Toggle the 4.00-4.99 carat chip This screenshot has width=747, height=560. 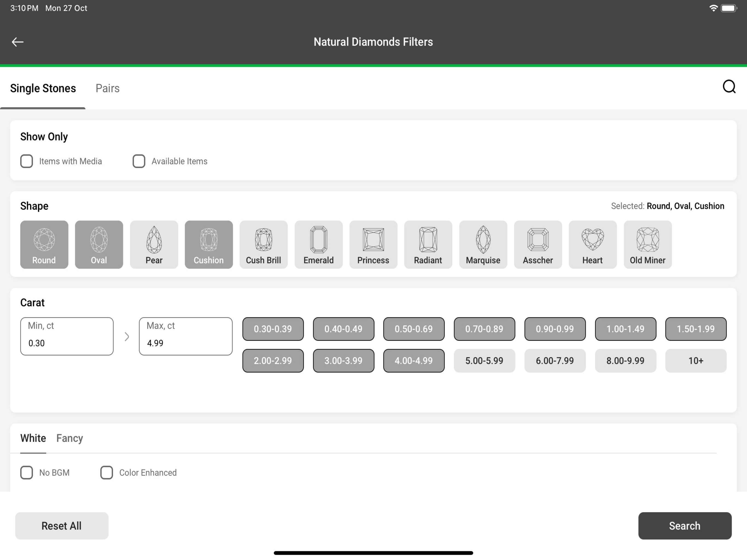[414, 361]
